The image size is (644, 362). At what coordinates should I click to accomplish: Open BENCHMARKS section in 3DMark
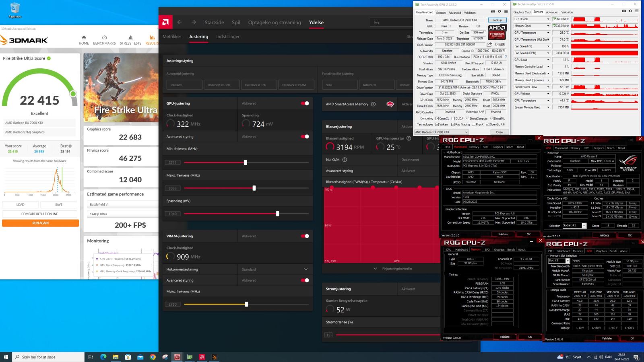pyautogui.click(x=104, y=40)
